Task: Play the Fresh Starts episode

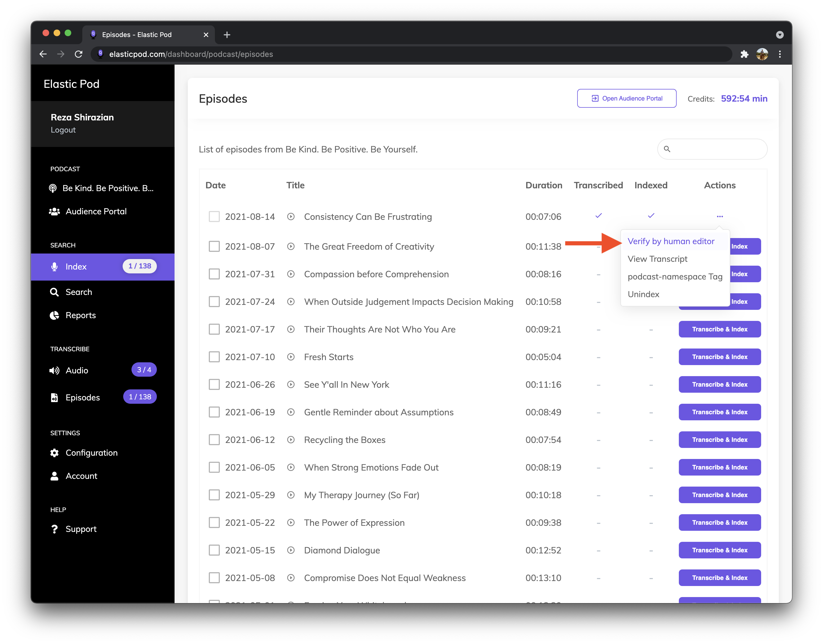Action: pos(291,357)
